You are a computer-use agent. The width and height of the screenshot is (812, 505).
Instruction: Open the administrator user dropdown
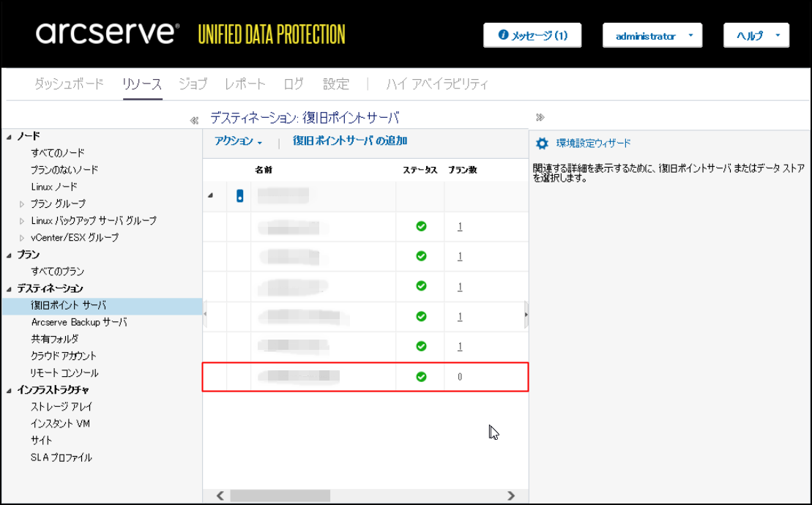pyautogui.click(x=652, y=36)
